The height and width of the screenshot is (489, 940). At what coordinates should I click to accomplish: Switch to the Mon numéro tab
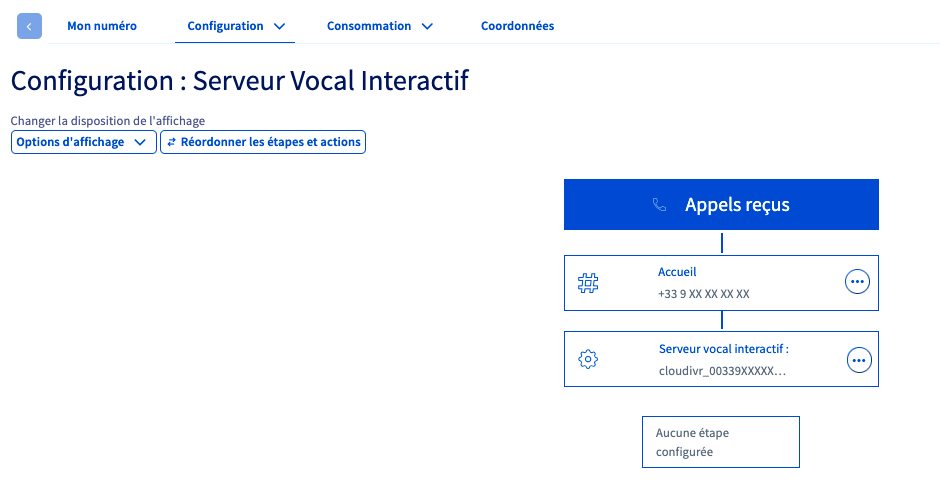[102, 26]
